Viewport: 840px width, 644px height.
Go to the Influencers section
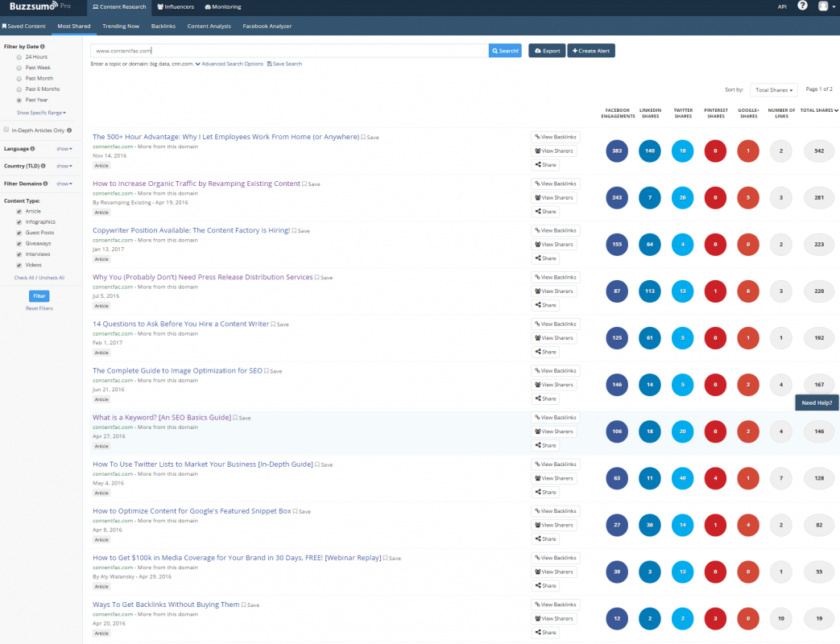tap(176, 7)
